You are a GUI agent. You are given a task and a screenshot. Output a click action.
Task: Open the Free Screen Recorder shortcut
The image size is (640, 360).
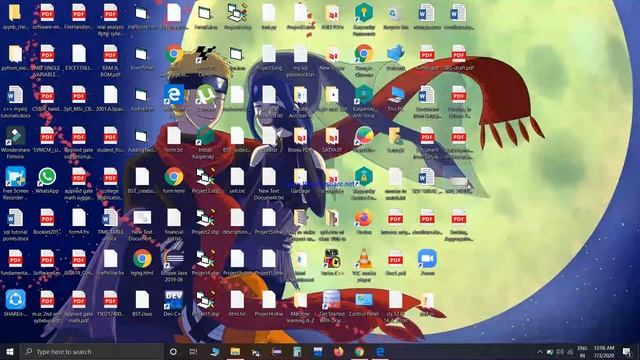coord(16,183)
